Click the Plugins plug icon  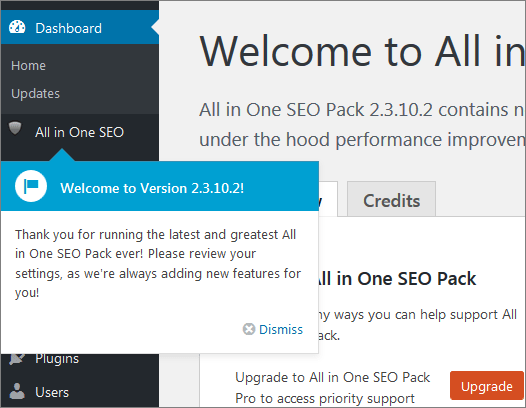click(x=17, y=359)
